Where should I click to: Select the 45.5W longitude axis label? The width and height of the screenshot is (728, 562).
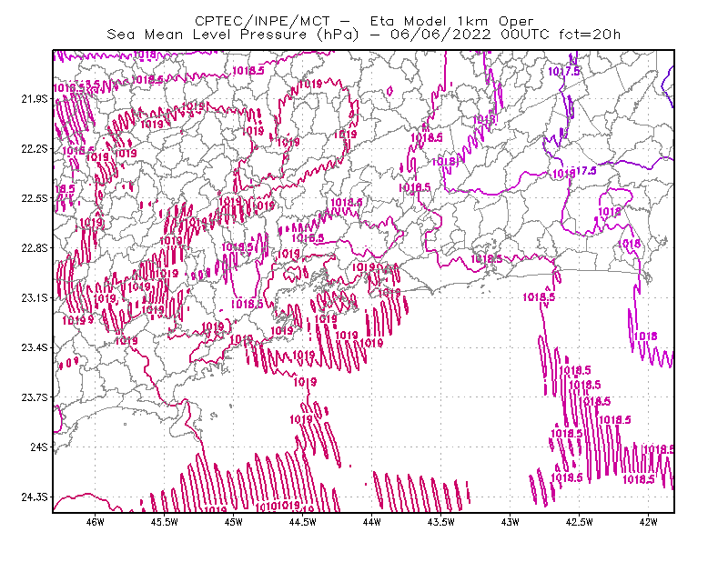165,522
